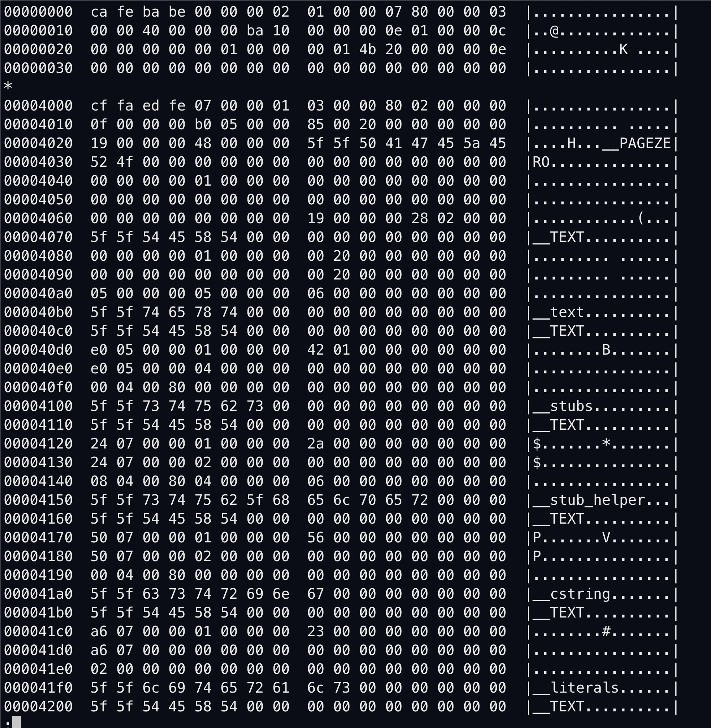
Task: Click the offset 00004000
Action: click(38, 106)
